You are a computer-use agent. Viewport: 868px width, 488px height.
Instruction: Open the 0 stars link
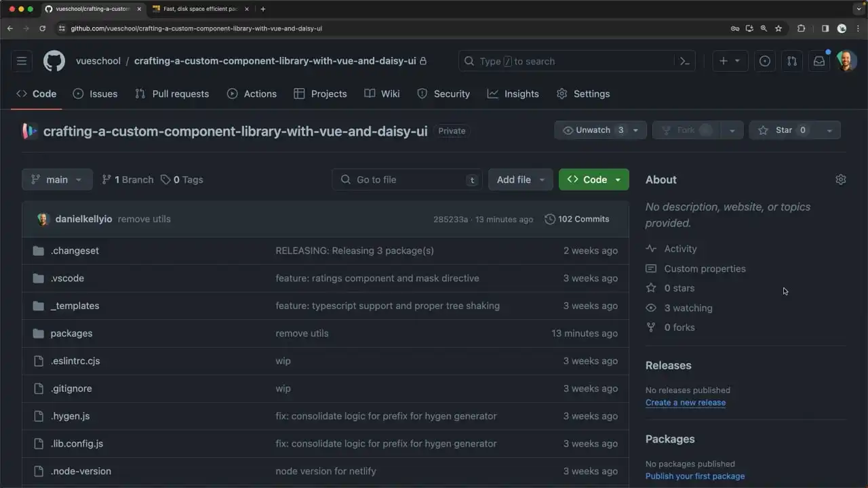click(670, 288)
